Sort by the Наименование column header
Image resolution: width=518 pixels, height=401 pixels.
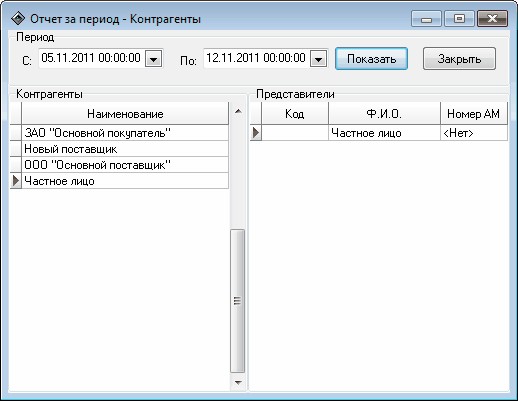coord(125,114)
